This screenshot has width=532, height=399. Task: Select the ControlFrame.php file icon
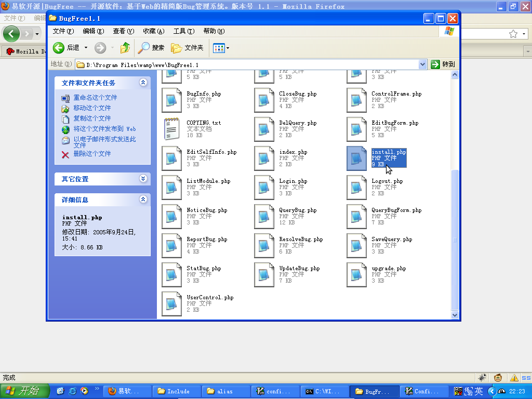click(x=356, y=100)
